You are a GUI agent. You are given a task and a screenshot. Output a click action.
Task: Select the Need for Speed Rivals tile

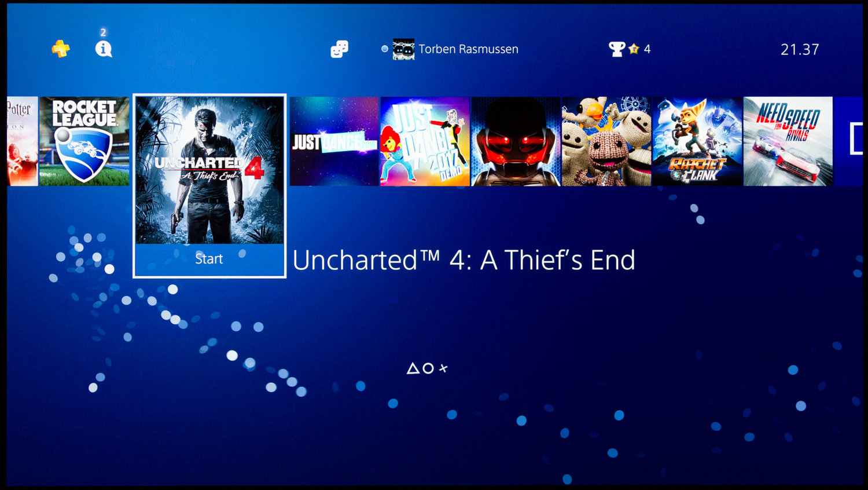pos(788,141)
